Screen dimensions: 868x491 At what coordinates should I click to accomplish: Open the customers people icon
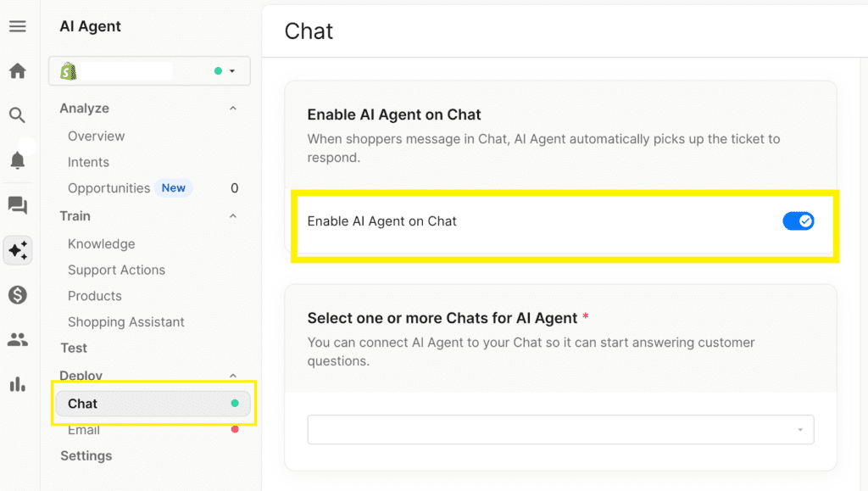(17, 339)
